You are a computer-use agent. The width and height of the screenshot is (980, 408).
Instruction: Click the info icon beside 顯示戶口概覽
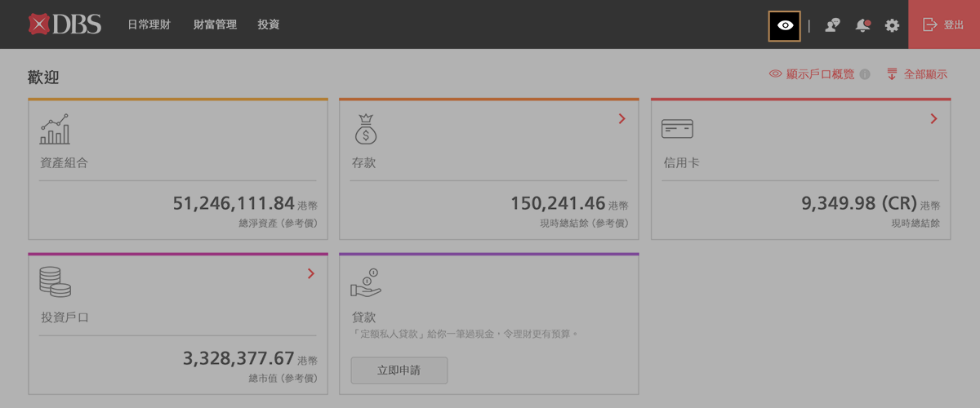(865, 74)
